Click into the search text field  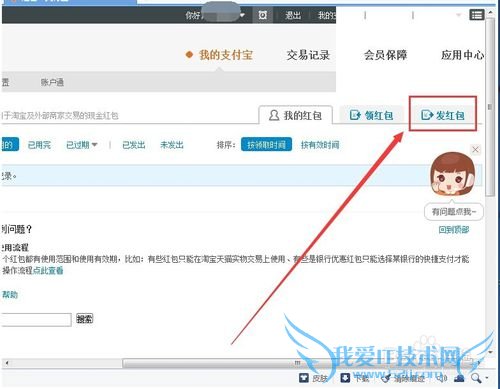36,320
